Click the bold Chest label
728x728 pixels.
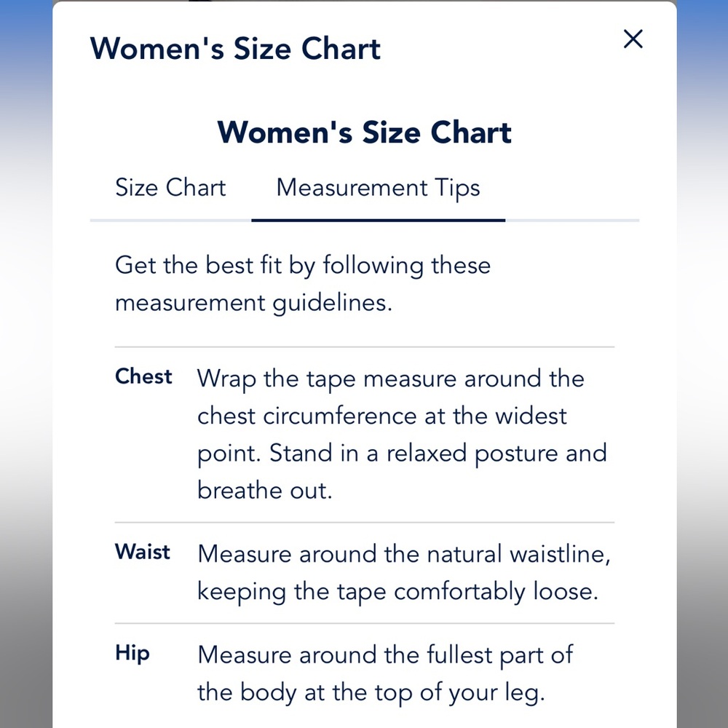(143, 376)
